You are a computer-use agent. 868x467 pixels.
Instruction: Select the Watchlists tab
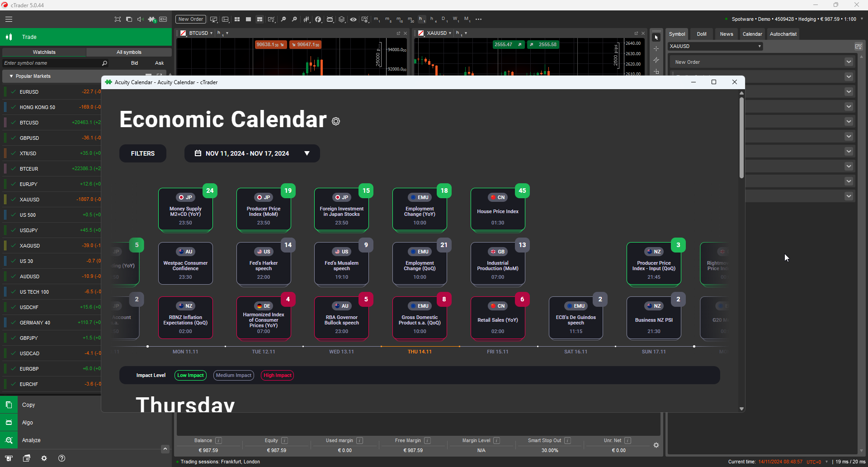click(44, 52)
